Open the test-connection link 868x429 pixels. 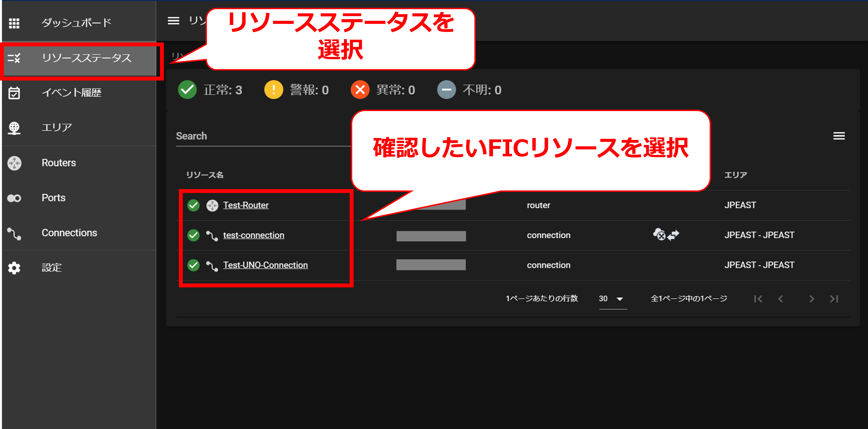[253, 235]
